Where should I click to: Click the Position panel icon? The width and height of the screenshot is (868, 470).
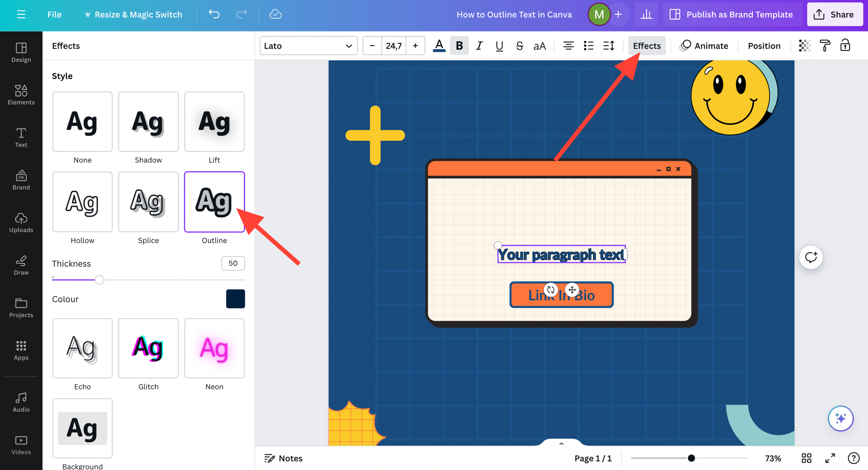pos(764,46)
